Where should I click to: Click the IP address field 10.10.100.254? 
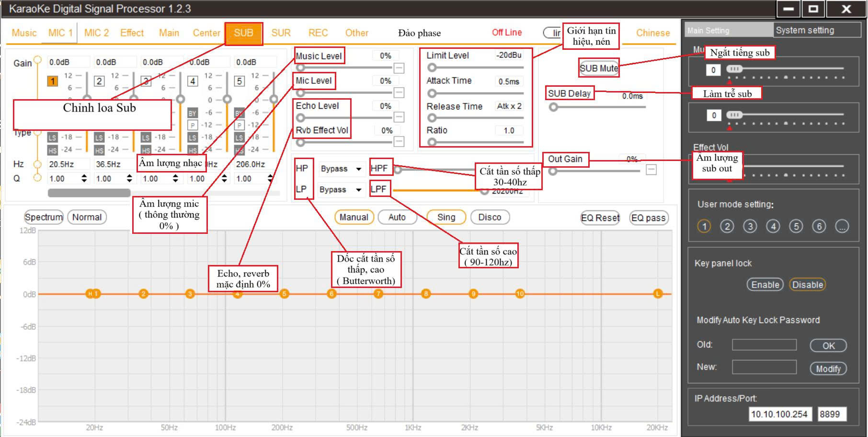[780, 414]
